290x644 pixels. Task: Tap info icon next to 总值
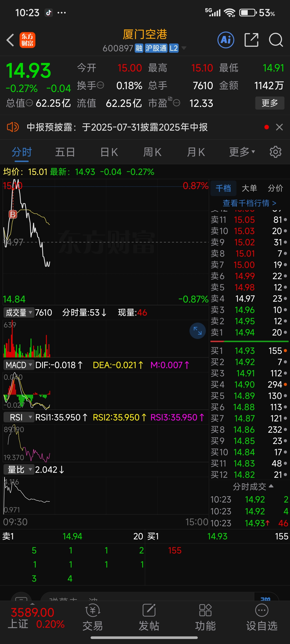tap(29, 103)
